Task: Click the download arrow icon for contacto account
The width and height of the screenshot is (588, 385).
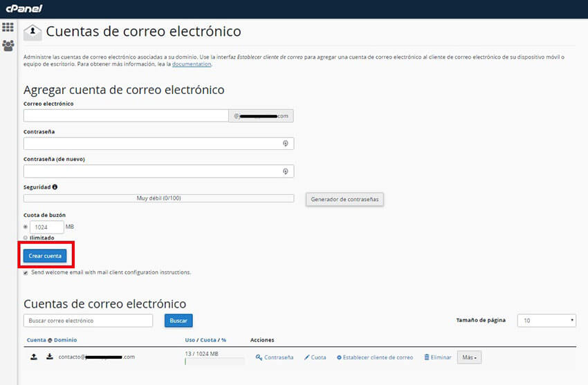Action: tap(50, 356)
